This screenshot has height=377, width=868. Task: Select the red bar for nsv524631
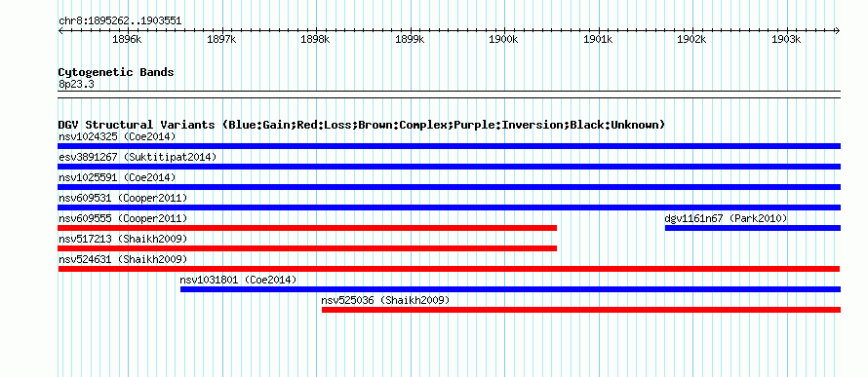pos(449,269)
